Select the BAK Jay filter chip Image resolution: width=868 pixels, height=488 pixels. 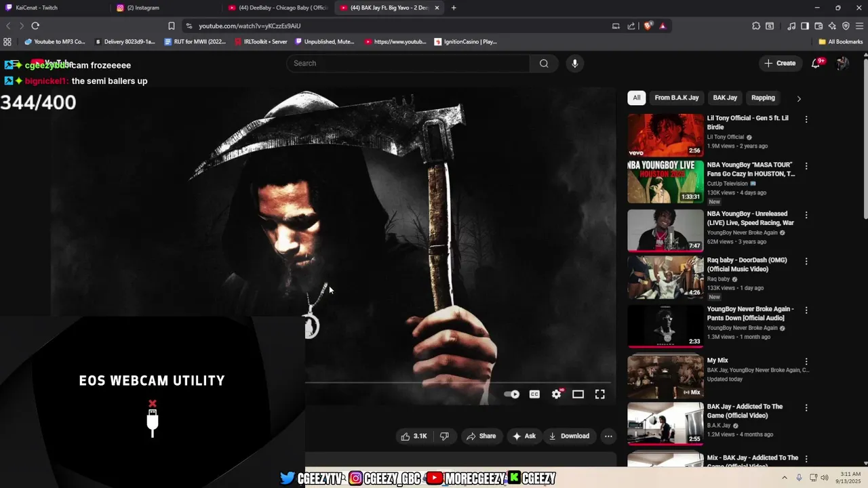pyautogui.click(x=725, y=98)
